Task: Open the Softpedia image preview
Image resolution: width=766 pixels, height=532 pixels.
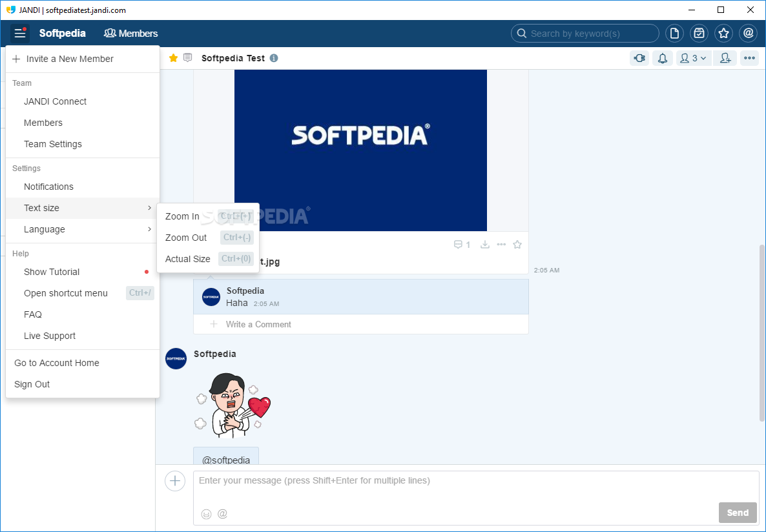Action: tap(360, 150)
